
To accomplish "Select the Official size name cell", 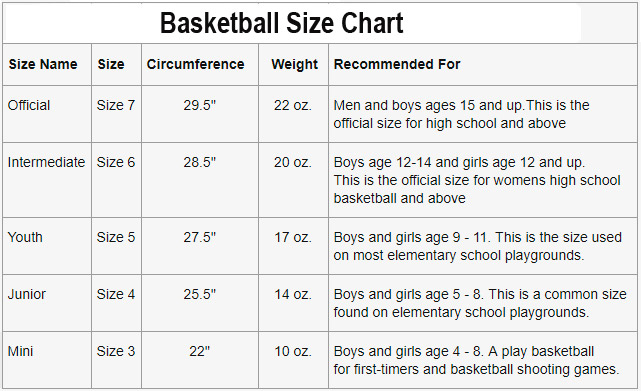I will point(29,105).
